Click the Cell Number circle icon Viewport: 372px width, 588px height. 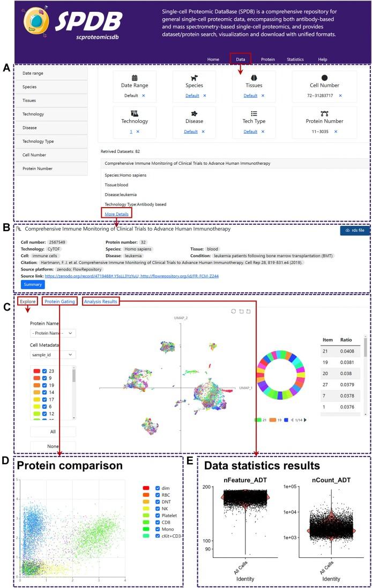324,78
